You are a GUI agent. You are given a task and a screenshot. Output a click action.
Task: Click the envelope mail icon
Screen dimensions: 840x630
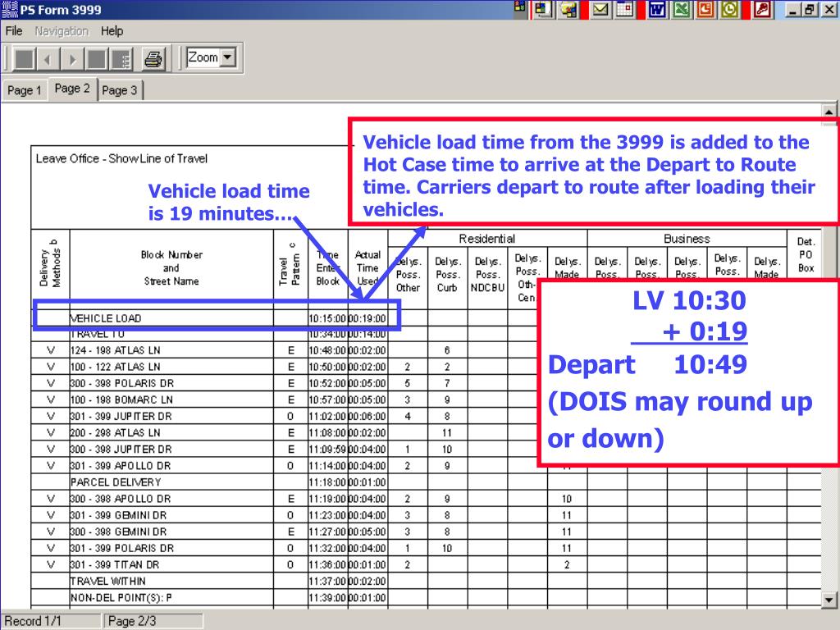tap(601, 10)
